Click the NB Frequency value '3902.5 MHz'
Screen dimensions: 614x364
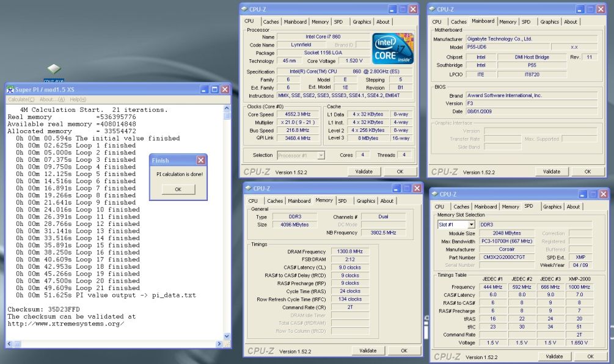pos(383,233)
